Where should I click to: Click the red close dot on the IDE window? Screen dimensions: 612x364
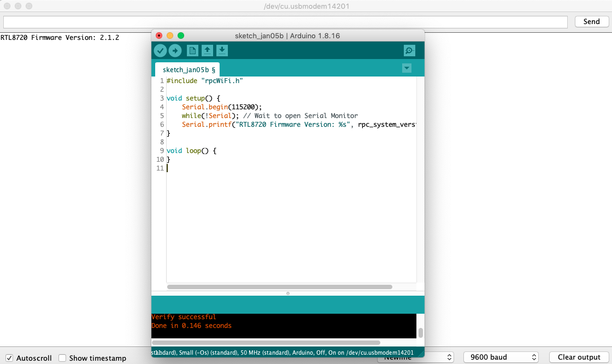(158, 35)
